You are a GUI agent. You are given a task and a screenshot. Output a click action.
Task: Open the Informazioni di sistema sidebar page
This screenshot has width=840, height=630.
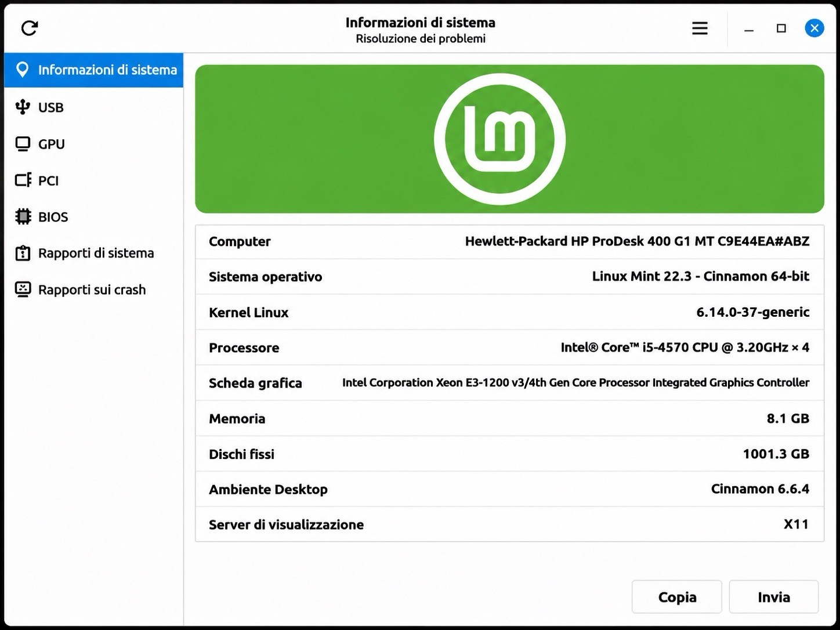point(94,70)
